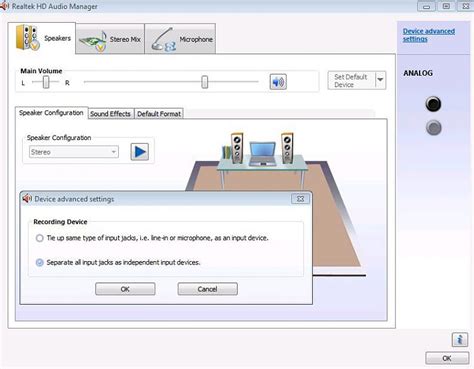Image resolution: width=474 pixels, height=369 pixels.
Task: Open the Speakers device tab
Action: click(x=42, y=38)
